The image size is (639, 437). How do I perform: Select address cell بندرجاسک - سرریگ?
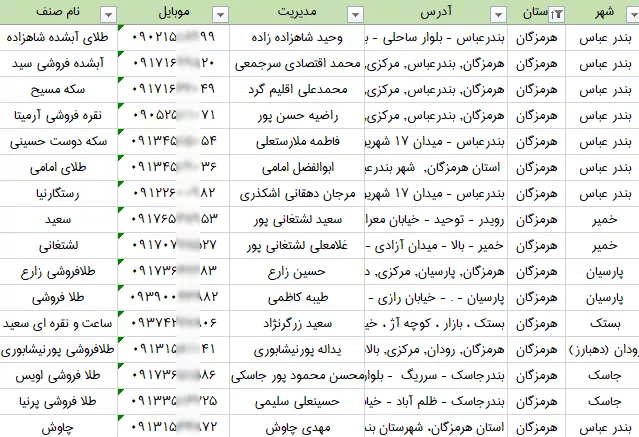click(436, 376)
